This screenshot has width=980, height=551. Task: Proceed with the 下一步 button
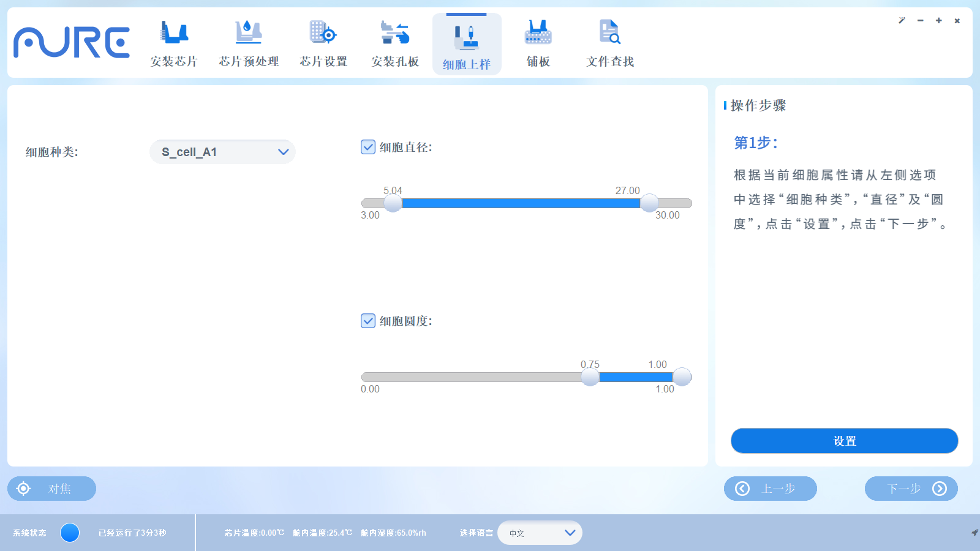tap(911, 489)
